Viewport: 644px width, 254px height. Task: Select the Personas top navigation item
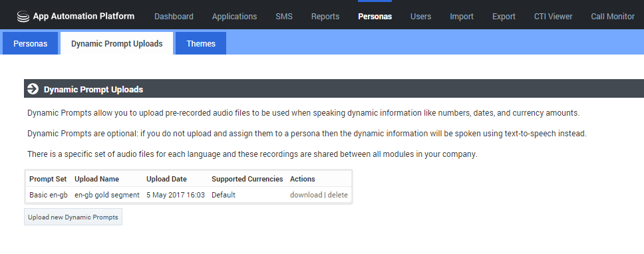pyautogui.click(x=375, y=17)
